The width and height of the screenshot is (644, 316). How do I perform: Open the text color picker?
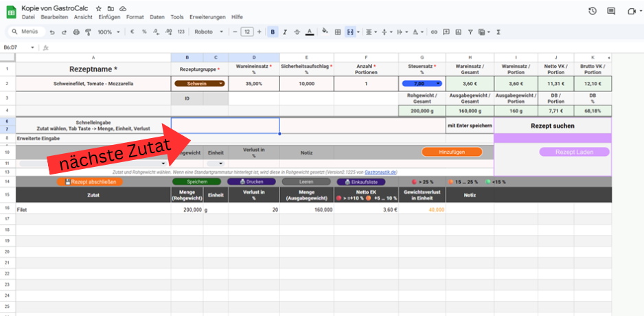click(x=310, y=32)
